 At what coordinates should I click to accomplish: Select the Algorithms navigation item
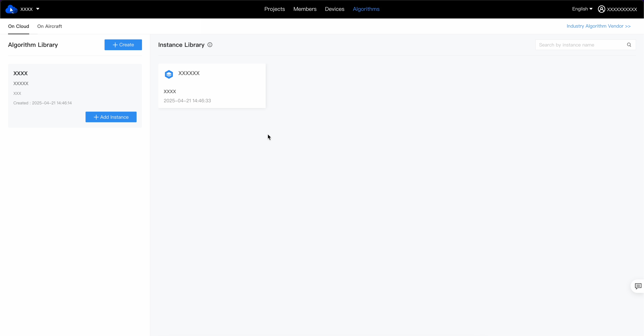366,9
